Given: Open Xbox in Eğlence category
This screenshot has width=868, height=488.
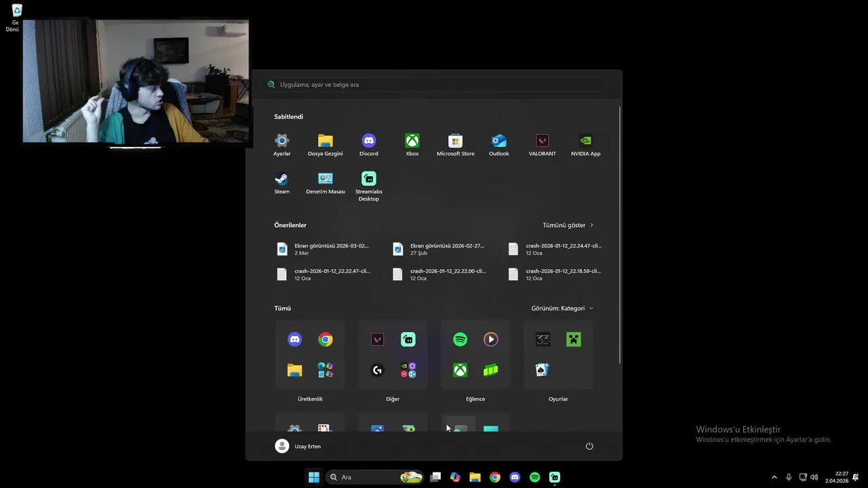Looking at the screenshot, I should [x=460, y=370].
